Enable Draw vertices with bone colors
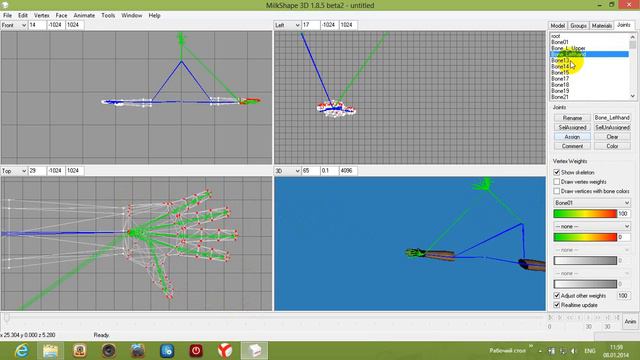Viewport: 640px width, 360px height. click(557, 191)
